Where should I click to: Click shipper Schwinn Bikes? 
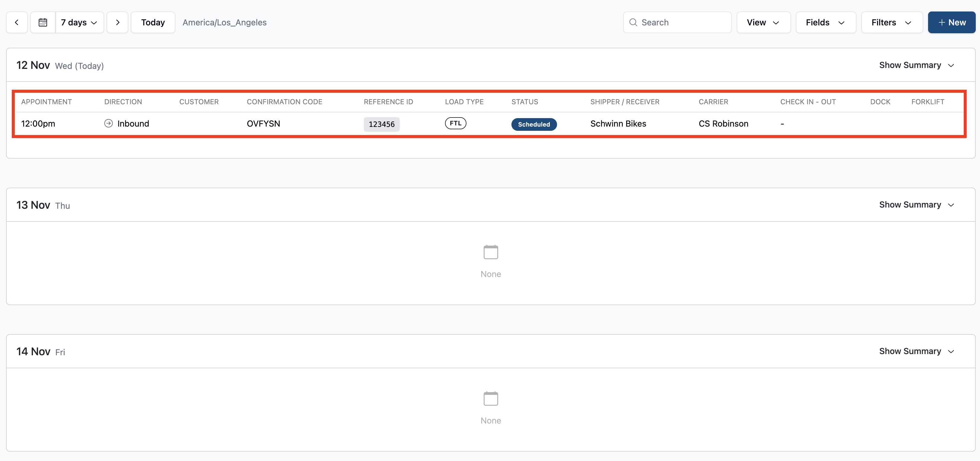click(618, 124)
